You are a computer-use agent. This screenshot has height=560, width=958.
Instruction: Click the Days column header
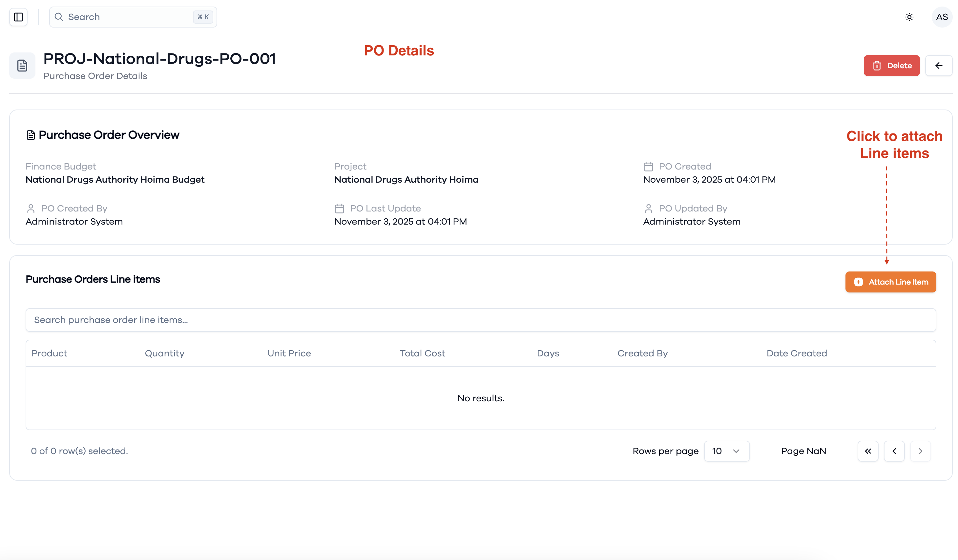pyautogui.click(x=548, y=353)
